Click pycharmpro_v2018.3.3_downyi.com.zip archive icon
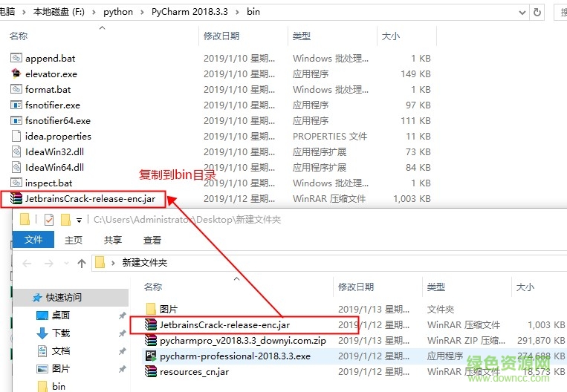 (151, 340)
